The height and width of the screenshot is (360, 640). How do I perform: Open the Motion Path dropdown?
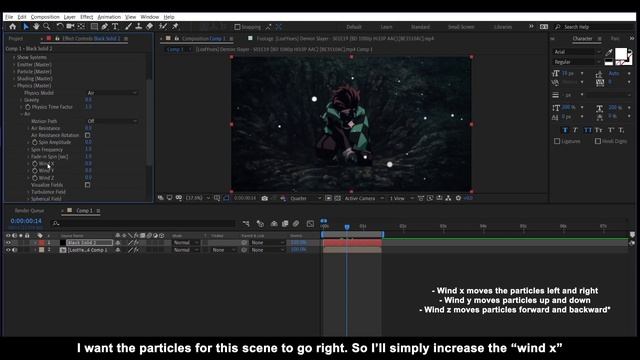(112, 121)
